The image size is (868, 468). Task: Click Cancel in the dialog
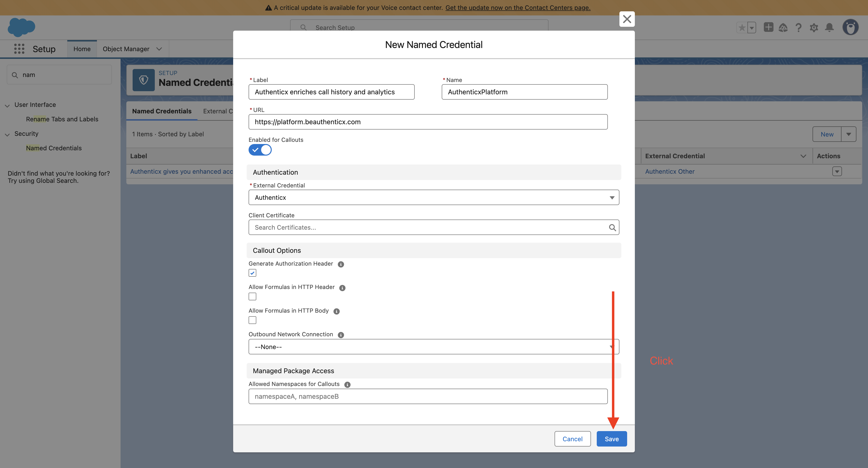(572, 439)
